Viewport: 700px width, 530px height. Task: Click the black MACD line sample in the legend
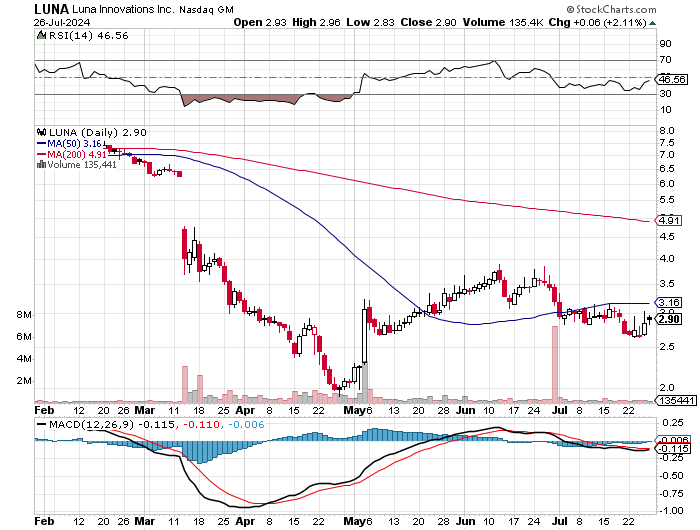coord(42,424)
